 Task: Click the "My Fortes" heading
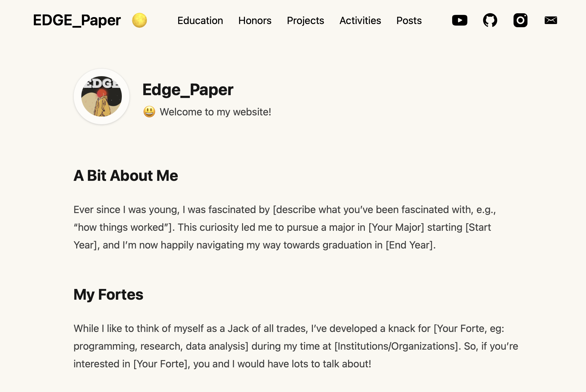click(108, 294)
